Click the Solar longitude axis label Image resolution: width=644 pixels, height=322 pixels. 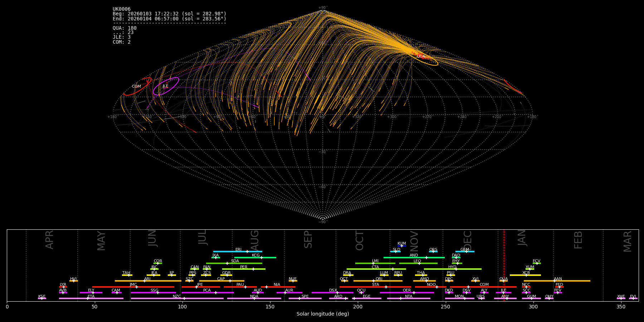[322, 314]
